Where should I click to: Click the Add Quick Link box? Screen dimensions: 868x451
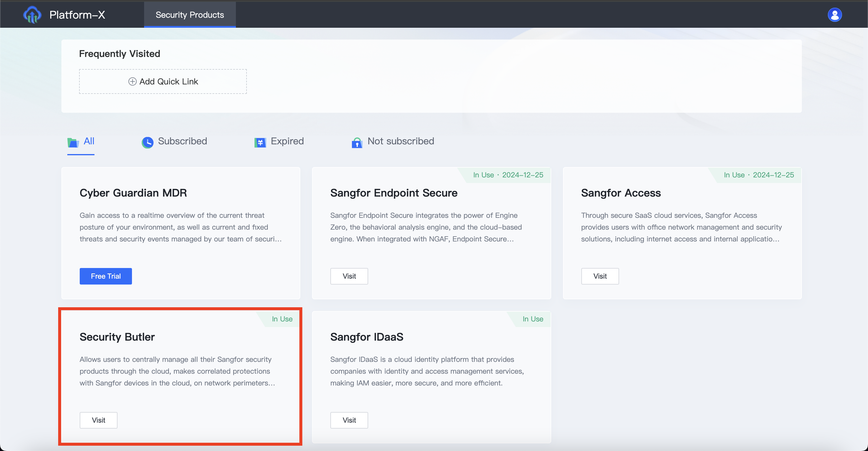[x=163, y=81]
